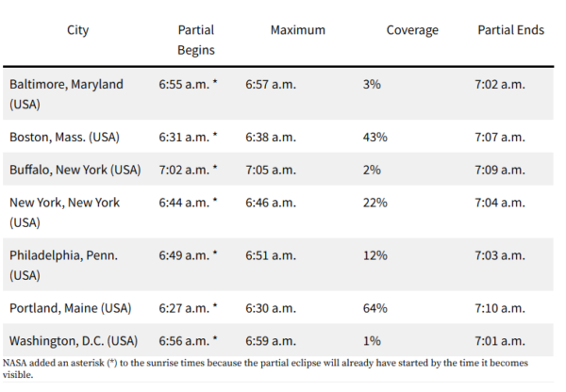The height and width of the screenshot is (392, 566).
Task: Click the New York, New York cell
Action: tap(64, 212)
